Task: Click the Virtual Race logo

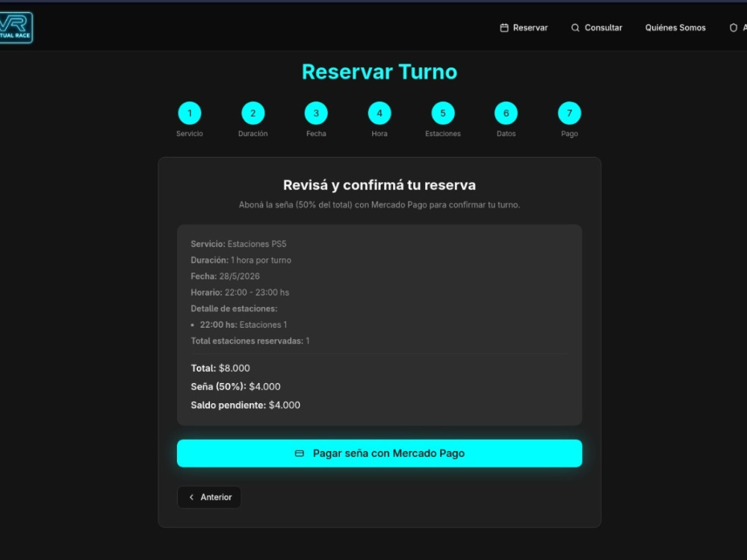Action: tap(16, 28)
